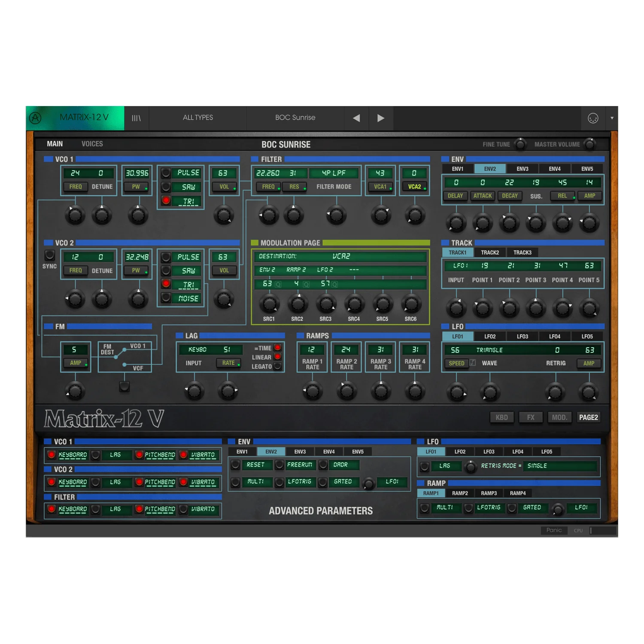The image size is (644, 644).
Task: Toggle the VCO 1 SAW waveform button
Action: click(166, 187)
